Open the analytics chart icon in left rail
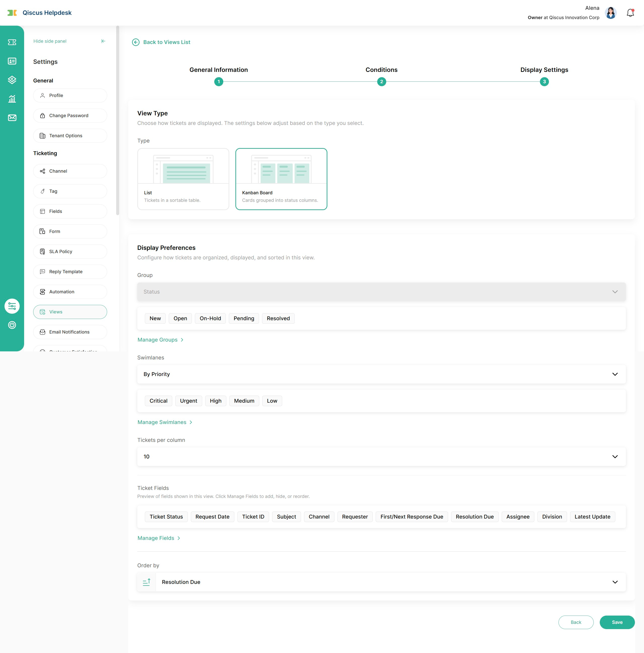The height and width of the screenshot is (653, 644). click(12, 99)
